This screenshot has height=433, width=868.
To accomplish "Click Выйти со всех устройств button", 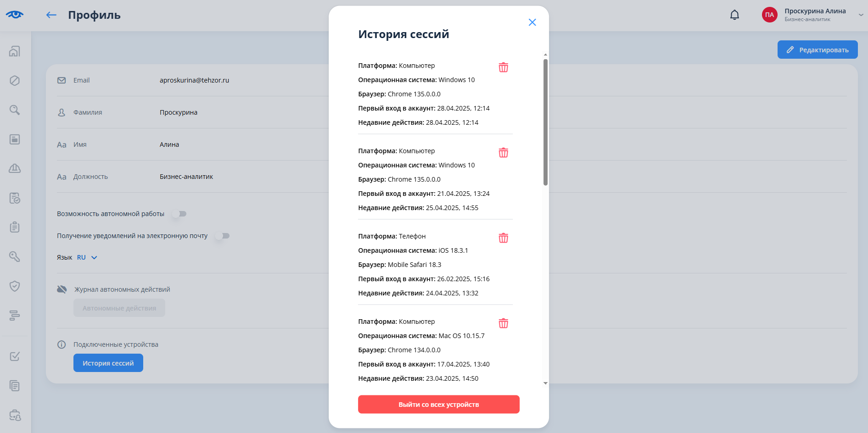I will pyautogui.click(x=438, y=405).
